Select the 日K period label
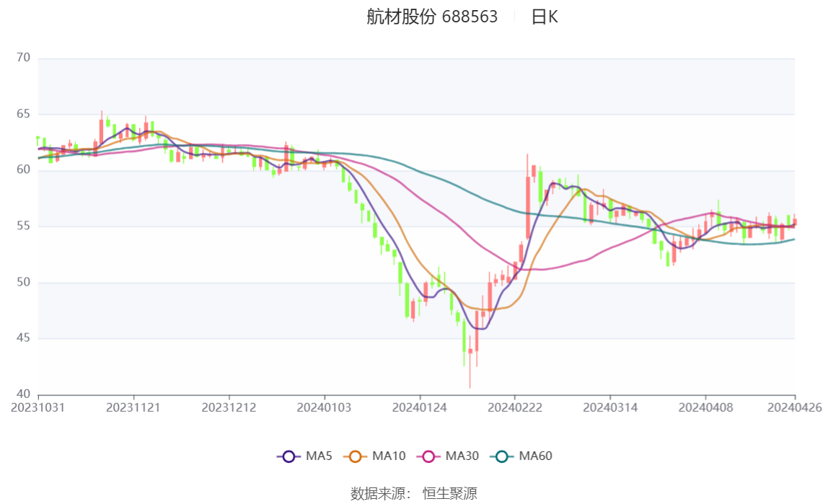The height and width of the screenshot is (504, 828). tap(545, 17)
